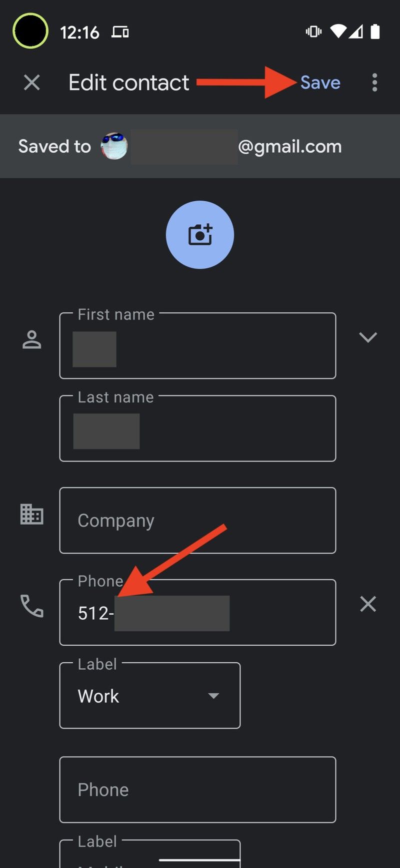Click the person icon beside the name fields
Screen dimensions: 400x868
click(x=31, y=339)
